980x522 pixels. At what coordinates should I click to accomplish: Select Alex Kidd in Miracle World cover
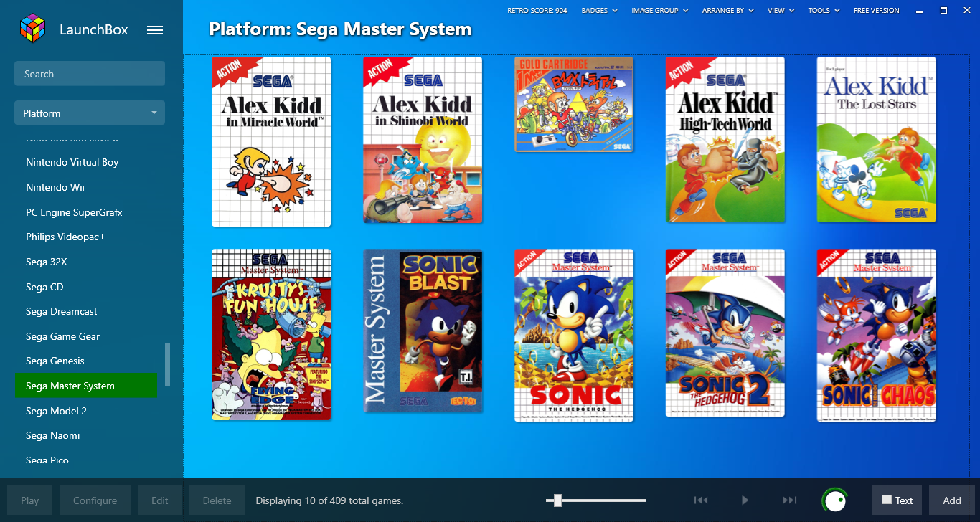[271, 142]
